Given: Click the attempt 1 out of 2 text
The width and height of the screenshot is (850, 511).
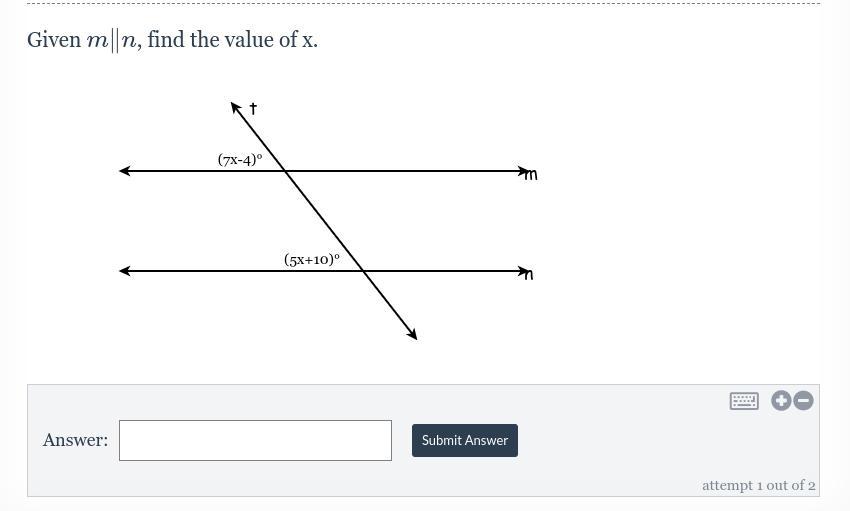Looking at the screenshot, I should [x=758, y=485].
